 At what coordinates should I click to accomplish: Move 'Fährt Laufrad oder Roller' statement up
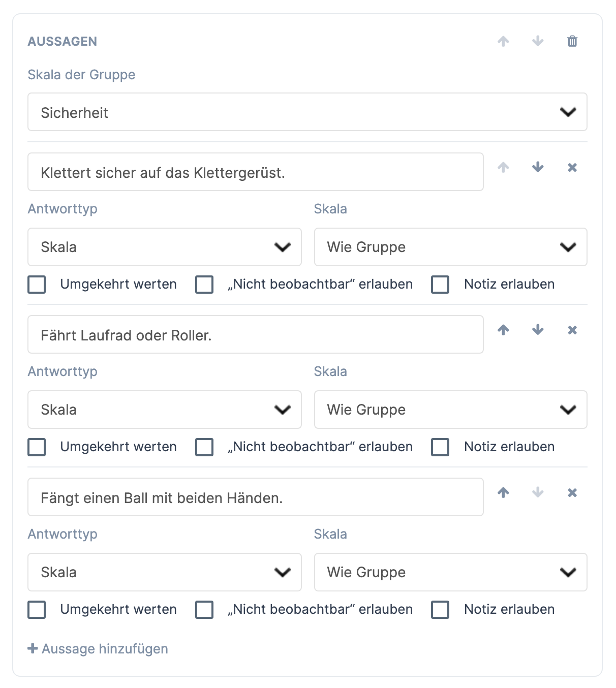(503, 330)
